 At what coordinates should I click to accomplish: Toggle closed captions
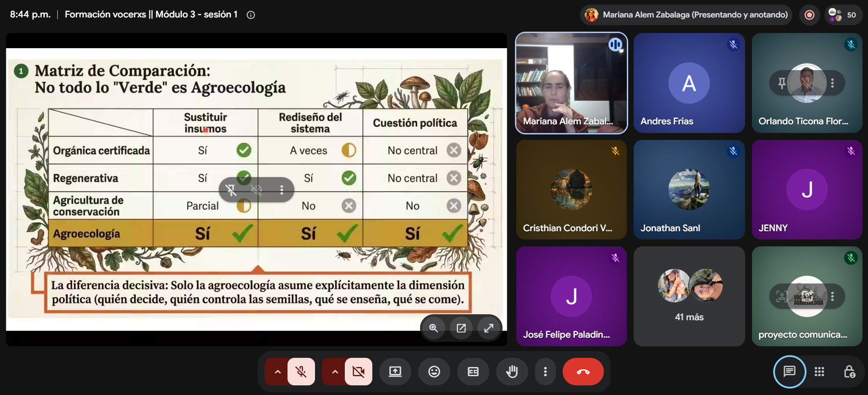click(x=473, y=372)
